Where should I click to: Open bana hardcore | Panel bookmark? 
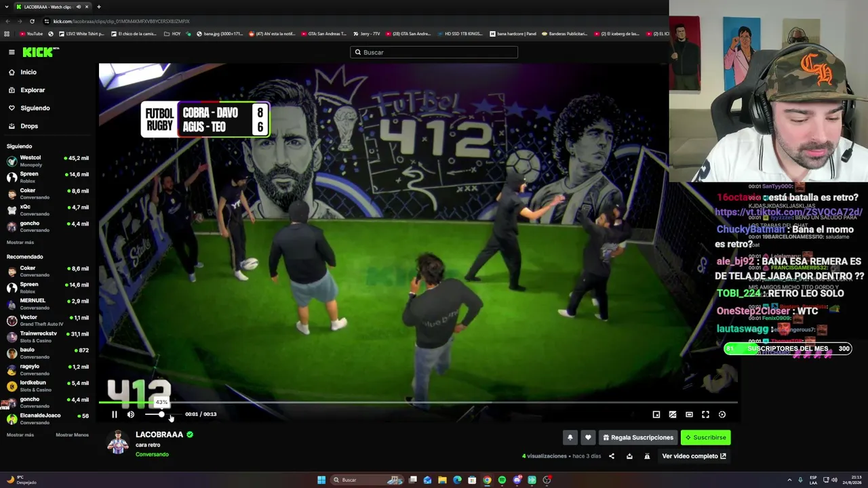[x=513, y=34]
